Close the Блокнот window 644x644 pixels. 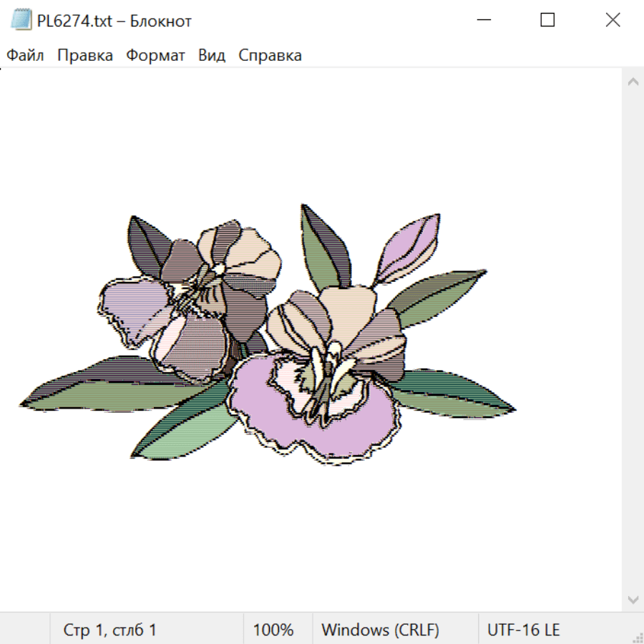[x=613, y=20]
